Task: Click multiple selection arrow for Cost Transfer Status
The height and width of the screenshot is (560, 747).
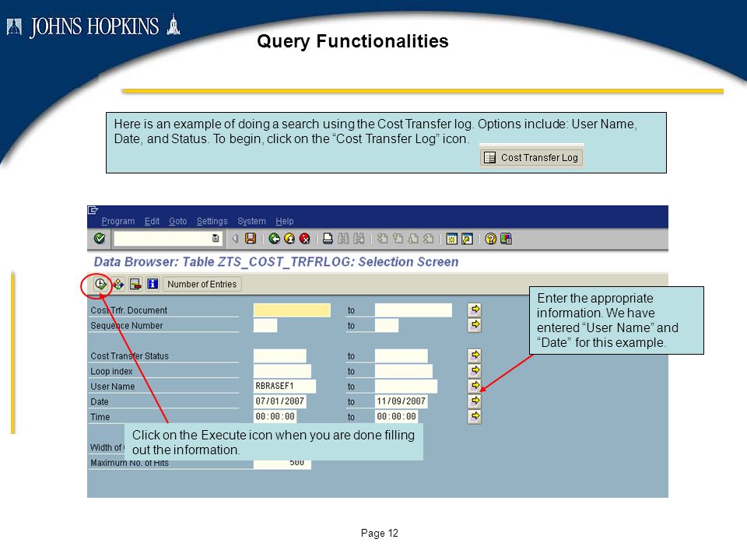Action: pyautogui.click(x=475, y=355)
